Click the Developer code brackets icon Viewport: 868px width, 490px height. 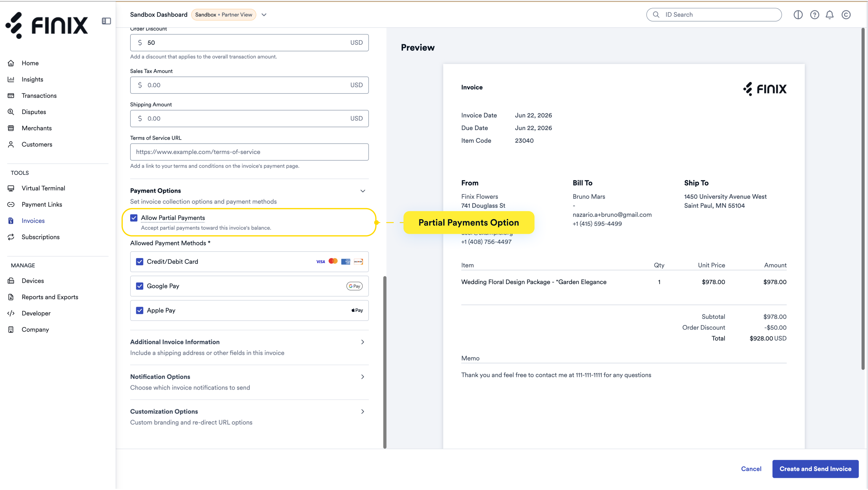pyautogui.click(x=11, y=313)
